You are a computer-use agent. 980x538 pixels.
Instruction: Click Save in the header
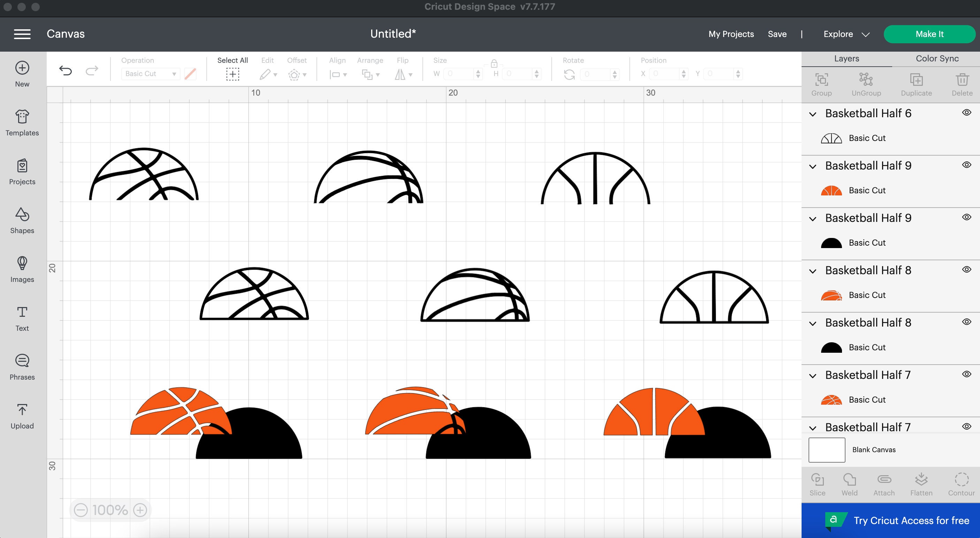777,34
